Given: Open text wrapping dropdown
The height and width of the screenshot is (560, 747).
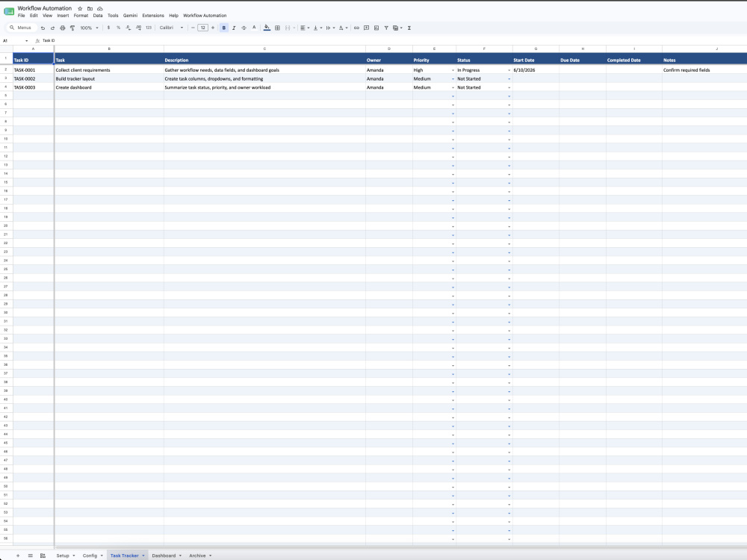Looking at the screenshot, I should coord(331,28).
